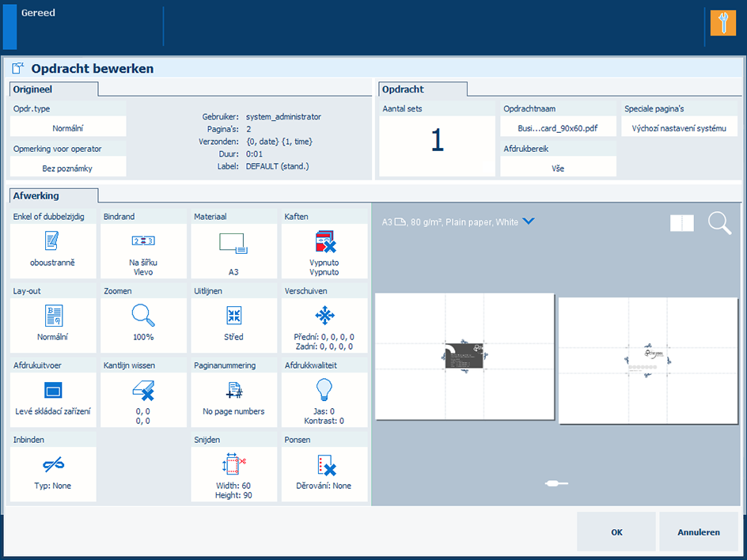The height and width of the screenshot is (560, 747).
Task: Click the preview page slider handle
Action: (556, 482)
